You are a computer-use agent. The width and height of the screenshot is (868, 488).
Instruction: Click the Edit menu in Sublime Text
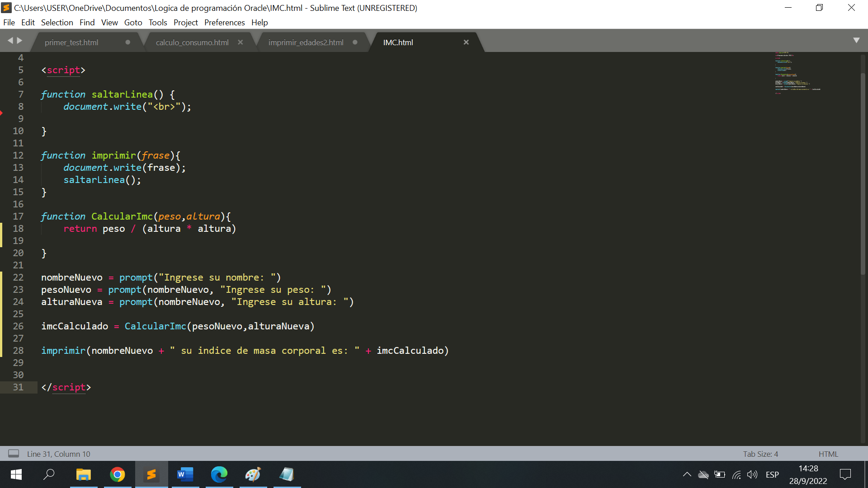(x=28, y=23)
